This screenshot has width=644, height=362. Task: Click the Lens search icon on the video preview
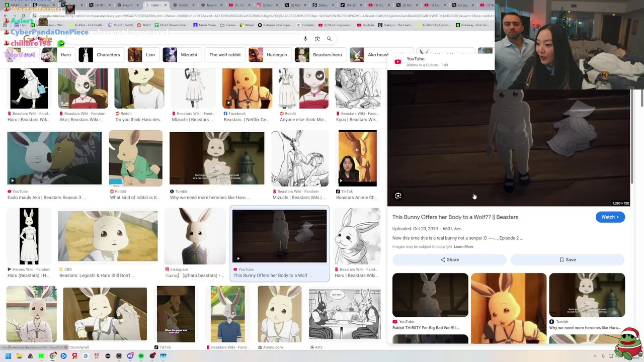coord(398,196)
